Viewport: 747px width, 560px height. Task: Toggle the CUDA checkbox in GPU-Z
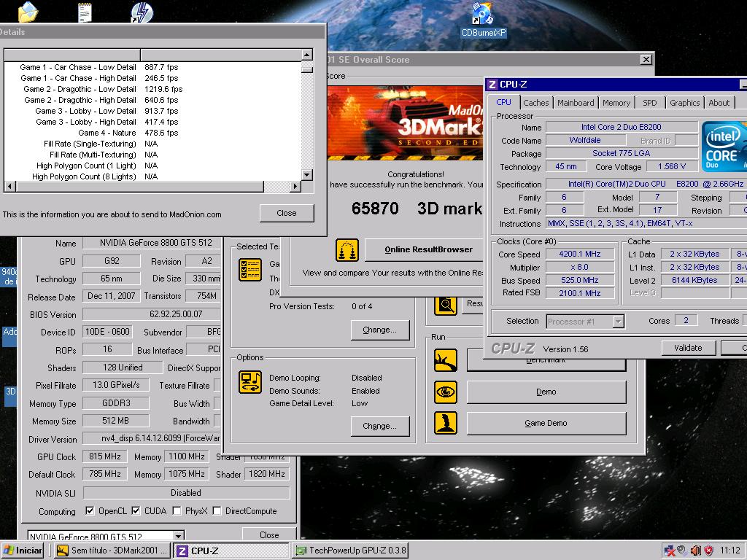click(136, 510)
